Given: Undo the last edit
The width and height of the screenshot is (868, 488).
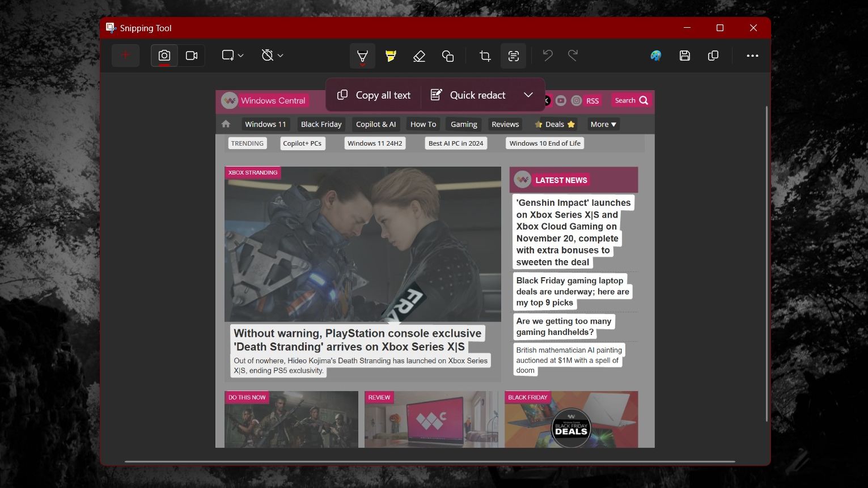Looking at the screenshot, I should pos(548,56).
